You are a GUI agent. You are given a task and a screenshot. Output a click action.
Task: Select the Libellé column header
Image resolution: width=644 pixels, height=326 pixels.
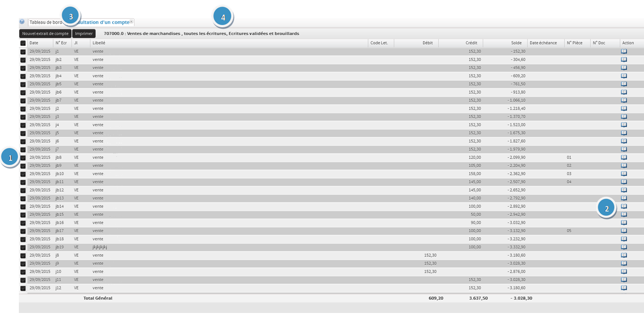(x=99, y=43)
